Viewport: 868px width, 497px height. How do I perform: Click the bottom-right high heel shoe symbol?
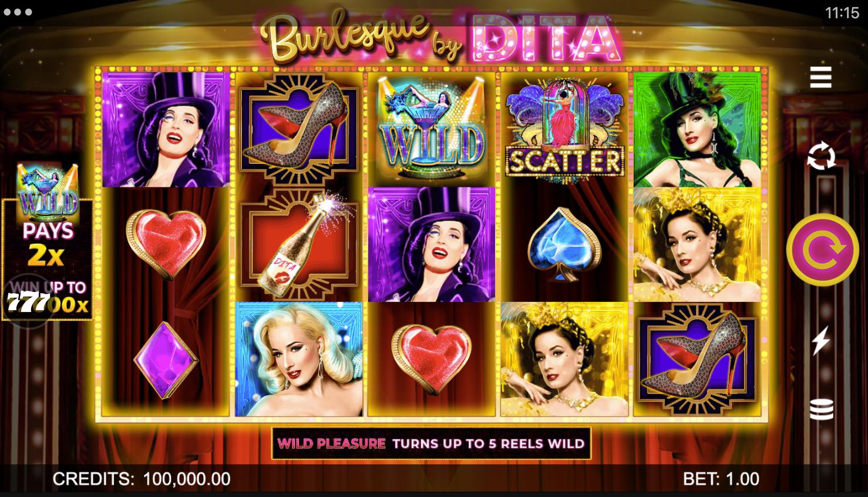697,360
